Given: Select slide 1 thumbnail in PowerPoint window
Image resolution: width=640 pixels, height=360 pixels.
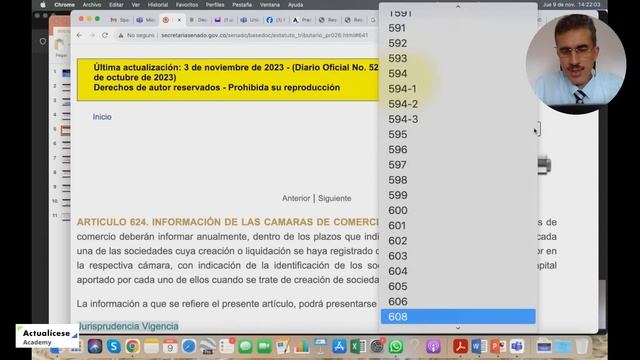Looking at the screenshot, I should [66, 73].
